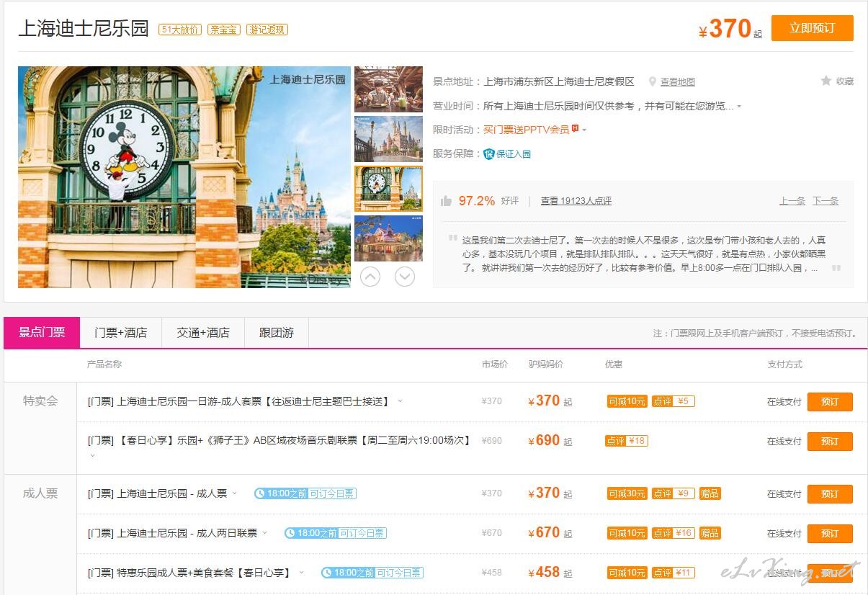Expand the PPTV promotion dropdown arrow
Screen dimensions: 868x595
pyautogui.click(x=584, y=130)
